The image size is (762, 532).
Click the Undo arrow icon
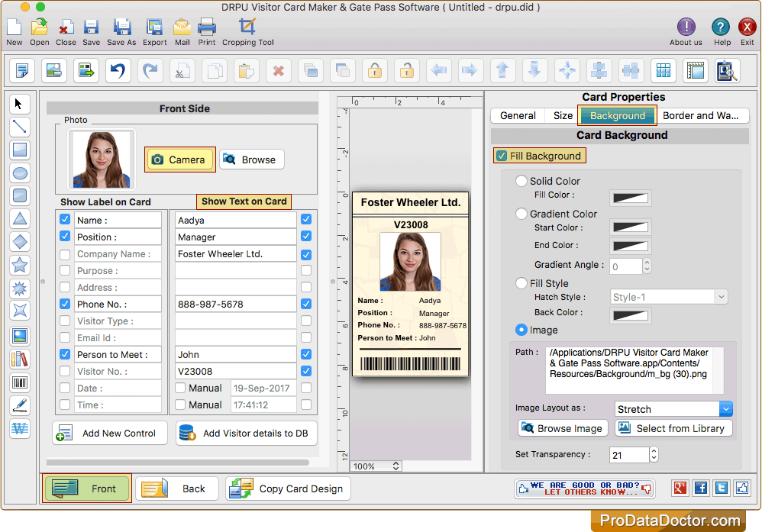tap(118, 71)
